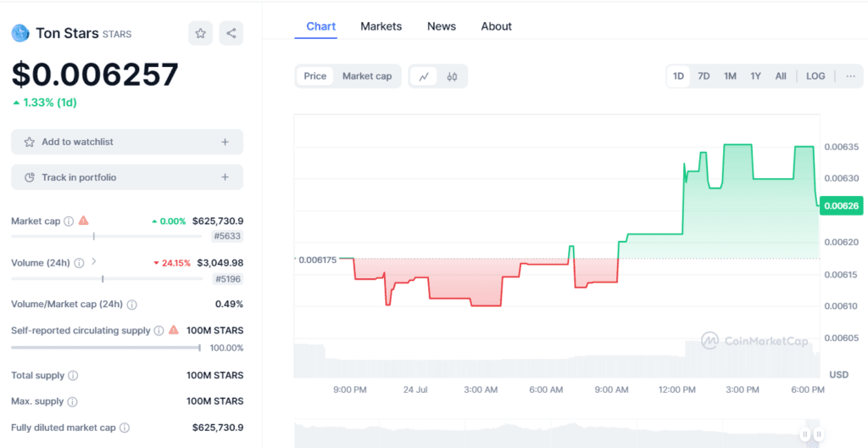Click the Add to watchlist button
868x448 pixels.
coord(127,142)
